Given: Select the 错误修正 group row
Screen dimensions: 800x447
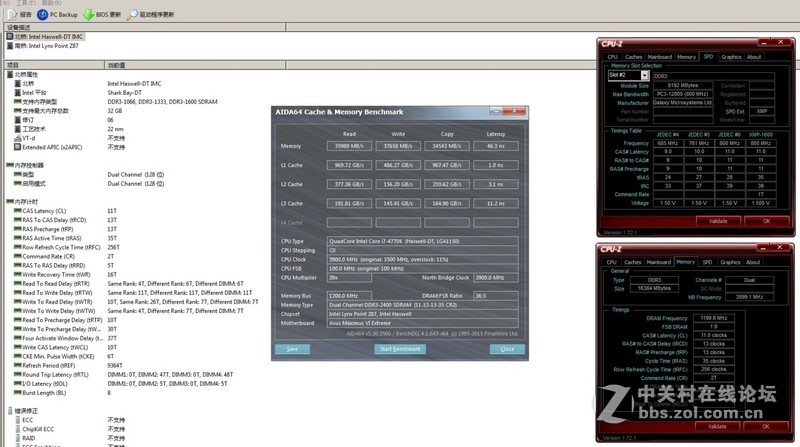Looking at the screenshot, I should (22, 411).
